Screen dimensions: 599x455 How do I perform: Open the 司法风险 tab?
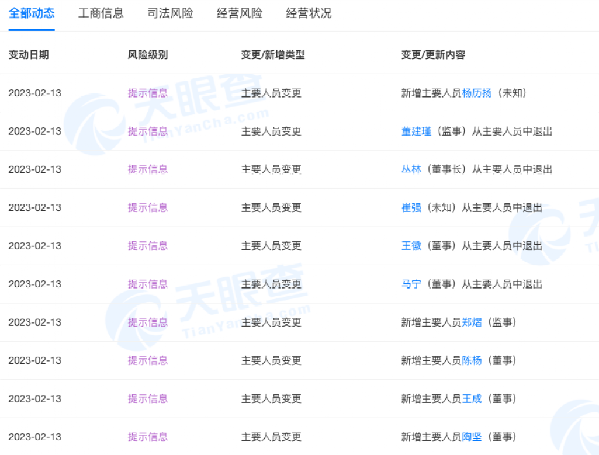(170, 13)
